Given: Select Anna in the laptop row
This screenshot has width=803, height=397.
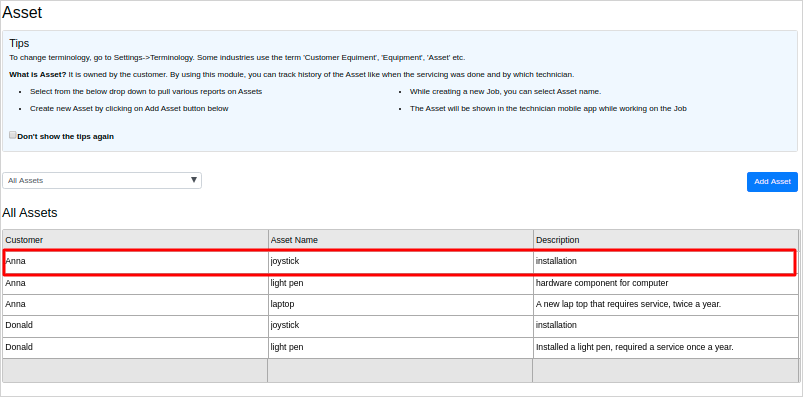Looking at the screenshot, I should pos(15,304).
